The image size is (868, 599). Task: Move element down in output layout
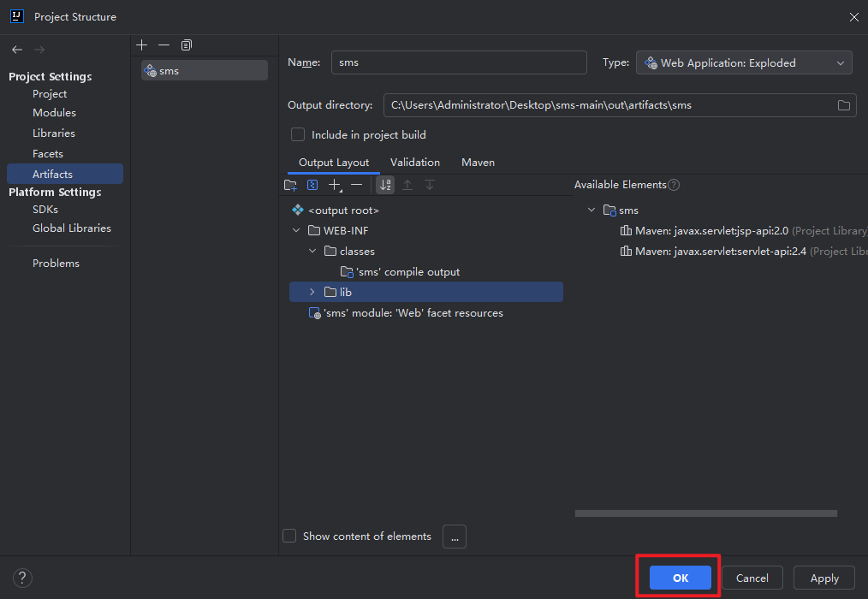click(x=430, y=185)
